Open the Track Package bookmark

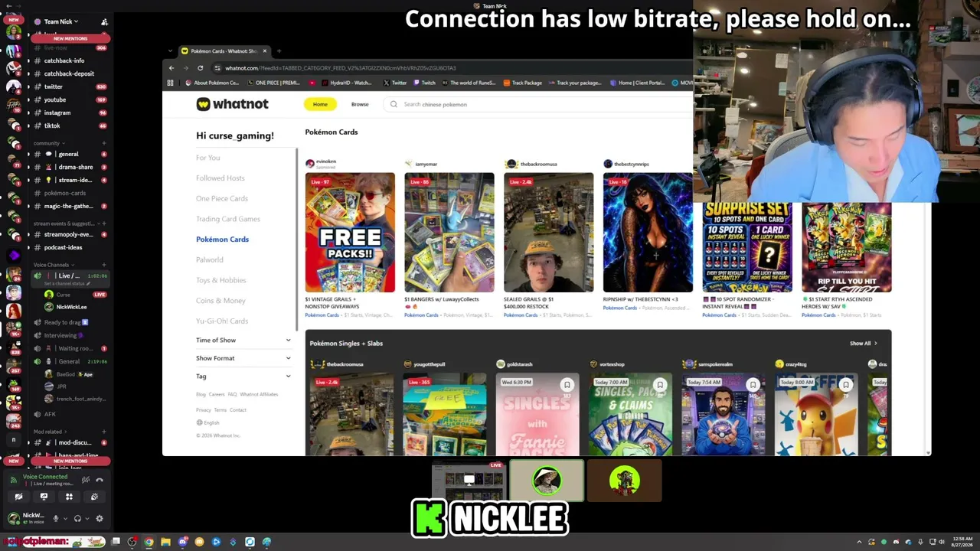(x=522, y=83)
